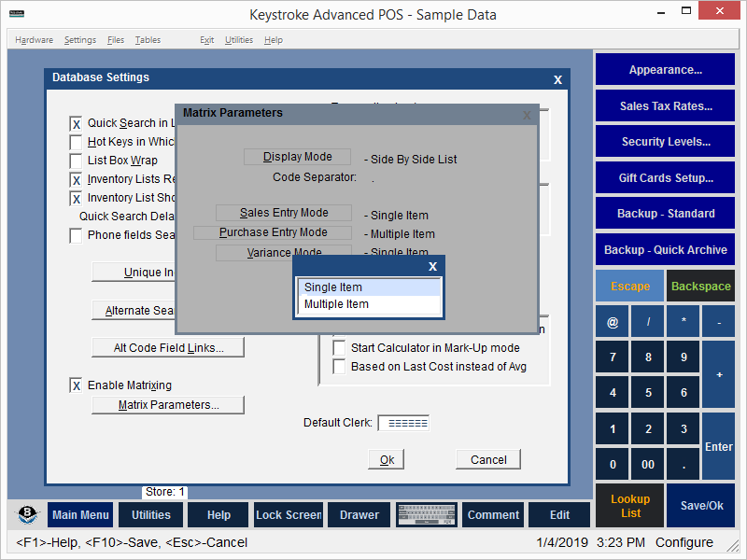The width and height of the screenshot is (747, 560).
Task: Click the Default Clerk field
Action: coord(403,423)
